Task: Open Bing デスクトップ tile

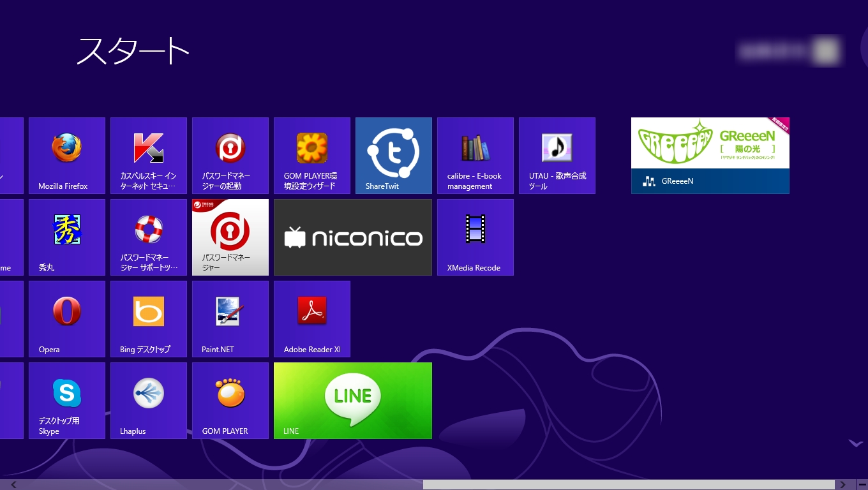Action: [x=149, y=319]
